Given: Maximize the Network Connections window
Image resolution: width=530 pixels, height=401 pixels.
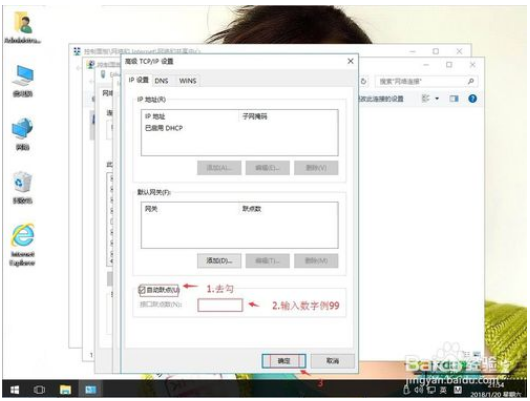Looking at the screenshot, I should tap(449, 65).
